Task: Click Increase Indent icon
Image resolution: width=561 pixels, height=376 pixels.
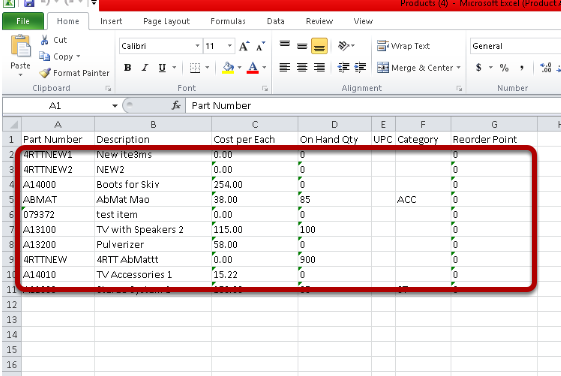Action: coord(360,67)
